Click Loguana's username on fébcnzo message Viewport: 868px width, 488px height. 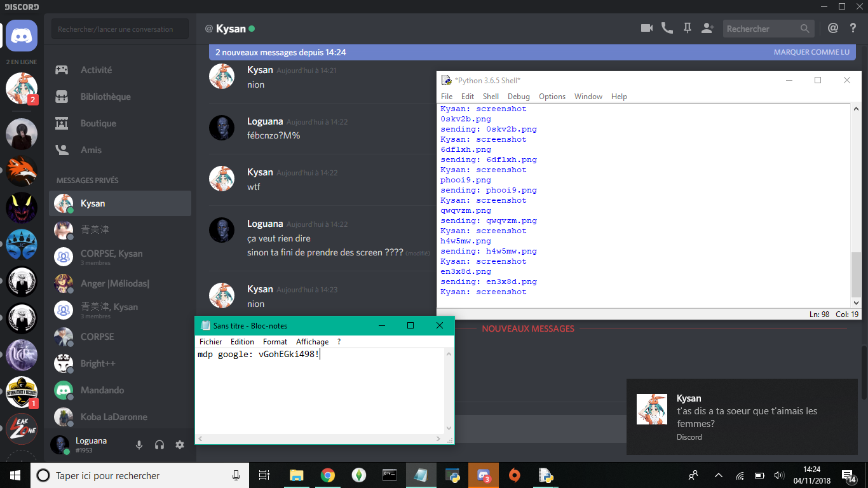(x=265, y=121)
